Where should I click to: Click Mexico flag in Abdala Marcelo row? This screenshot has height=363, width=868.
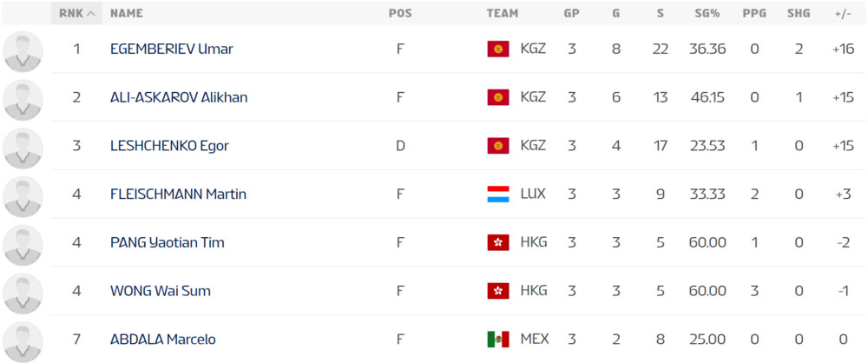click(x=497, y=340)
